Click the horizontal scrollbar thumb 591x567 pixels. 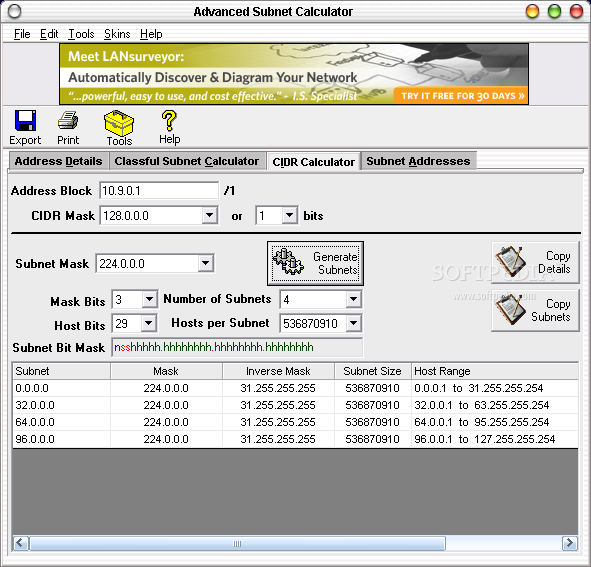[237, 543]
